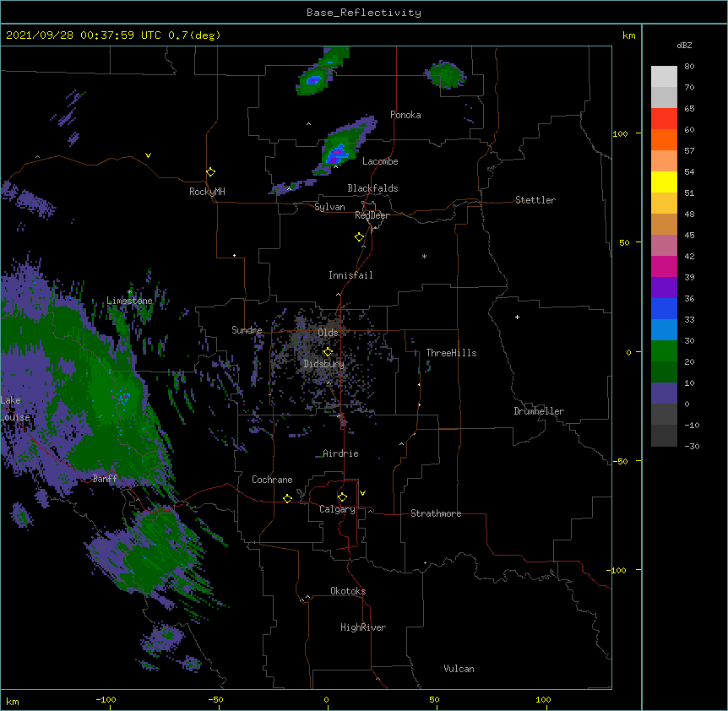Select the purple 36-39 dBZ legend swatch
Image resolution: width=728 pixels, height=711 pixels.
[x=664, y=288]
